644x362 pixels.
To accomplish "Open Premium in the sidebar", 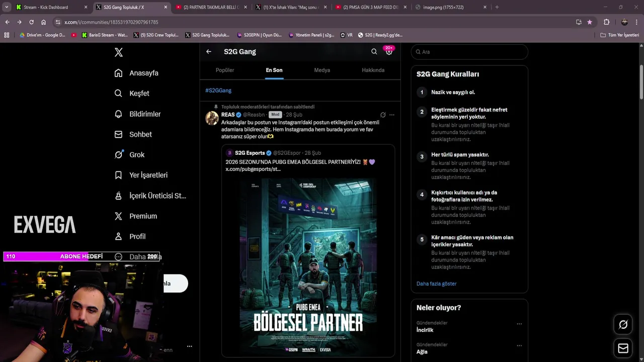I will coord(135,216).
